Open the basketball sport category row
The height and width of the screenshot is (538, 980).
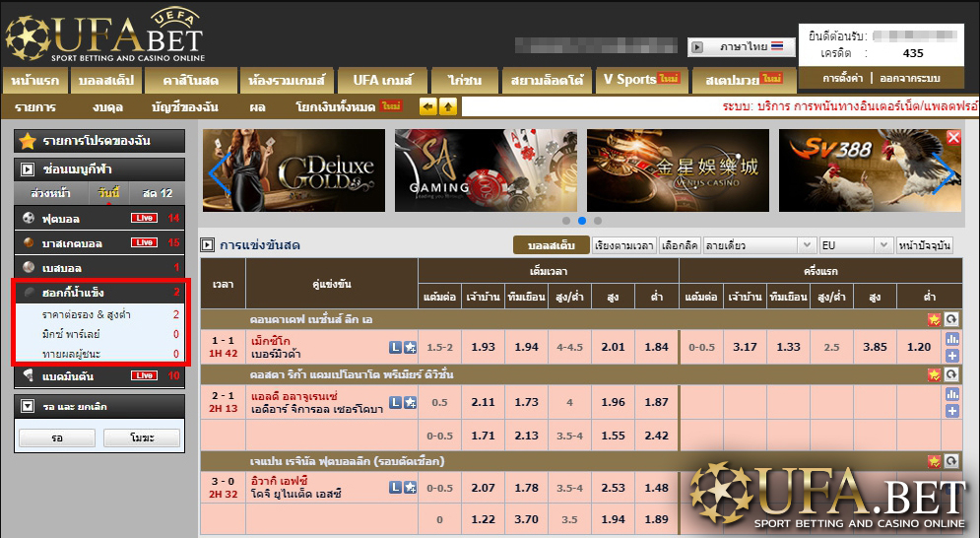click(99, 242)
